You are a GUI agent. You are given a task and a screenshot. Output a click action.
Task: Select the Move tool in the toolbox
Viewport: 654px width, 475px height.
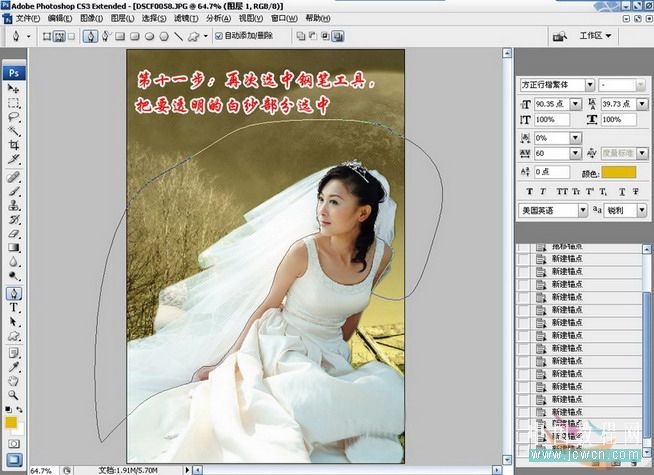pos(14,89)
